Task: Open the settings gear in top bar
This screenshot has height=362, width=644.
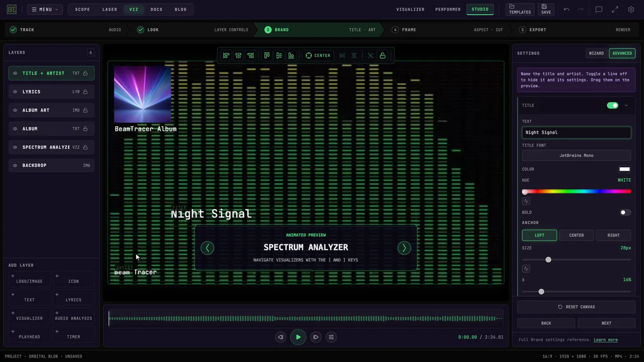Action: 631,10
